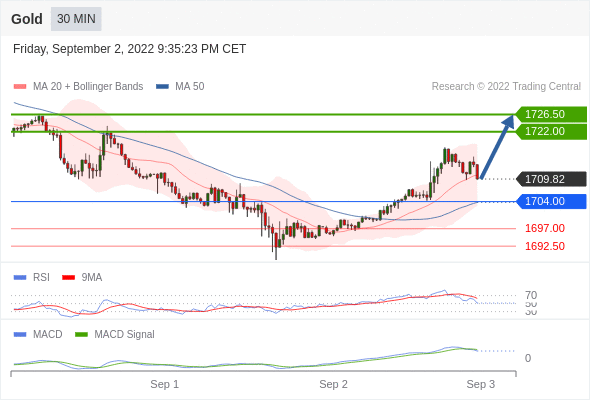The width and height of the screenshot is (590, 400).
Task: Click the Sep 3 axis label
Action: pyautogui.click(x=481, y=384)
